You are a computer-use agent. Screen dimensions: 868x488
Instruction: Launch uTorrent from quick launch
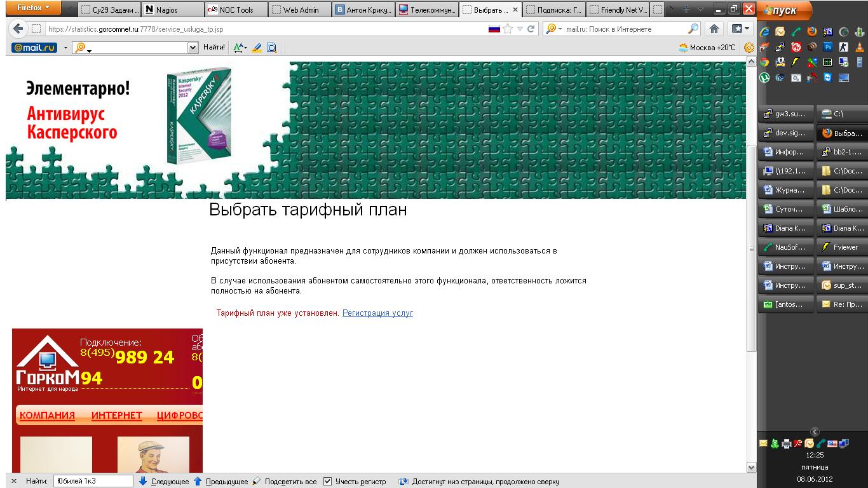764,78
